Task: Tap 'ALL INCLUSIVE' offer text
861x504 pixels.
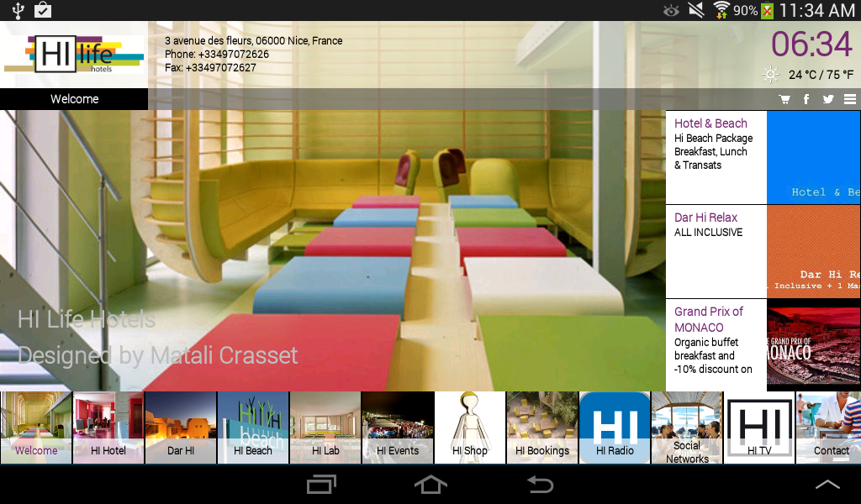Action: pyautogui.click(x=708, y=233)
